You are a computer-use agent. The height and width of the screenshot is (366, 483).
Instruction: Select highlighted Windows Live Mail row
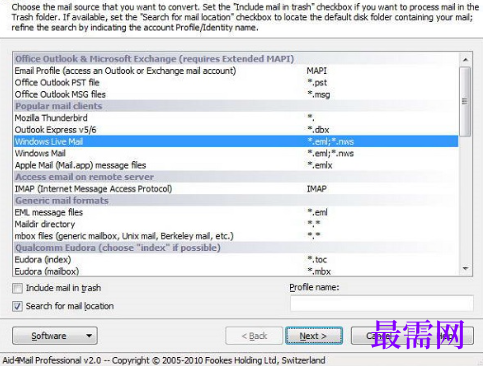[x=236, y=141]
